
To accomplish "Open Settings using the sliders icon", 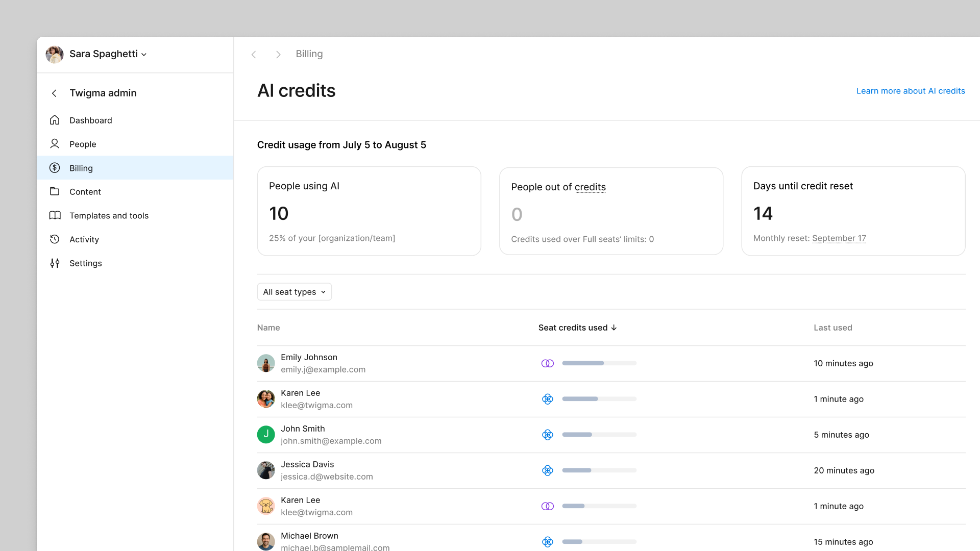I will click(55, 263).
